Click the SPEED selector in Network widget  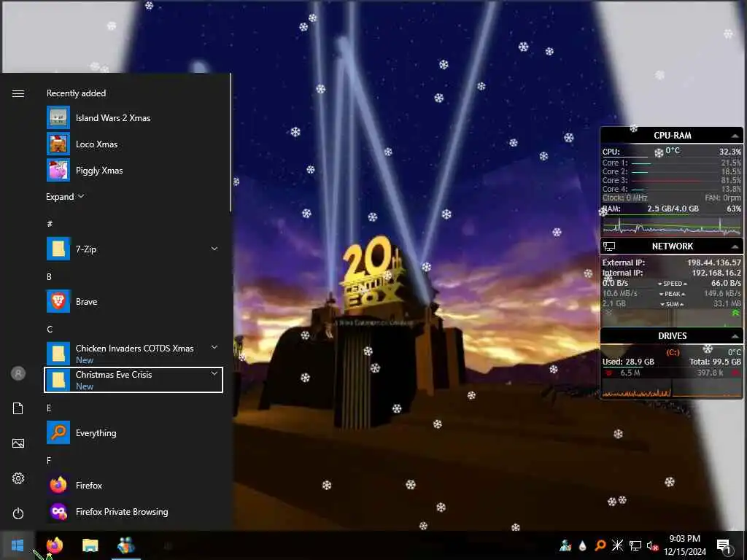tap(672, 284)
